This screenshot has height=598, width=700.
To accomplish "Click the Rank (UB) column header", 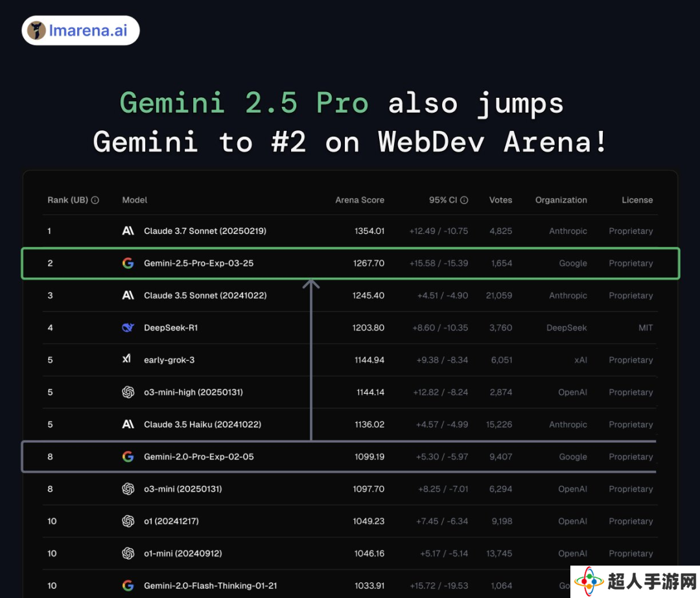I will [68, 200].
